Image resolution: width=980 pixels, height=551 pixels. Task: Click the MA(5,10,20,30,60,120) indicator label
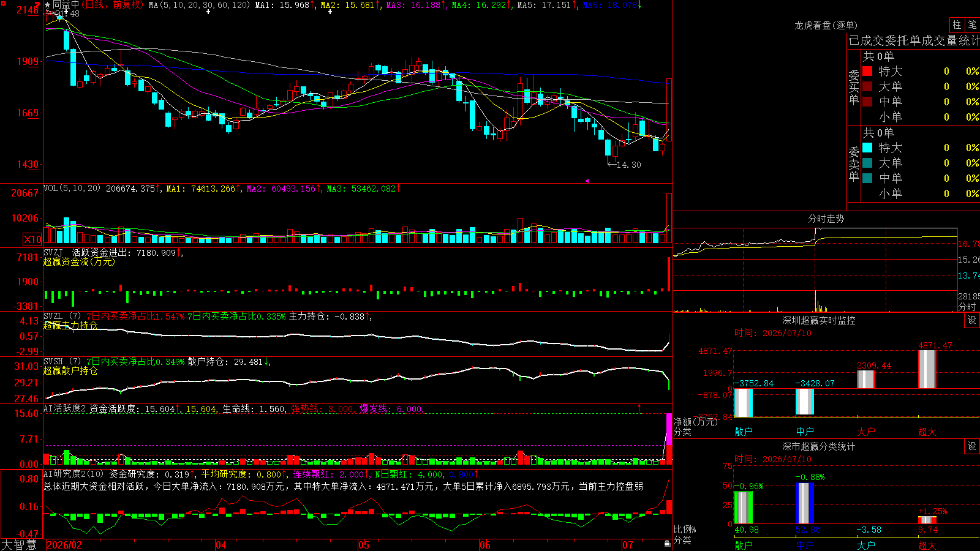[199, 5]
